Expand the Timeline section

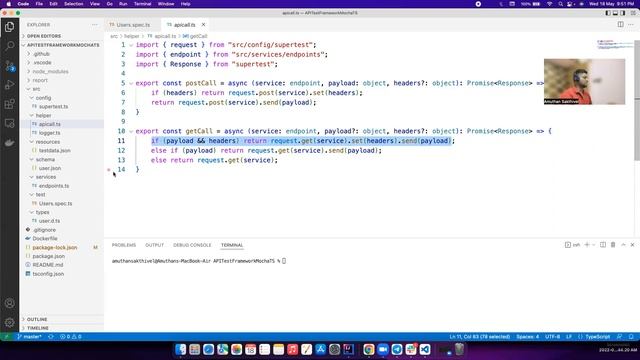pos(38,328)
